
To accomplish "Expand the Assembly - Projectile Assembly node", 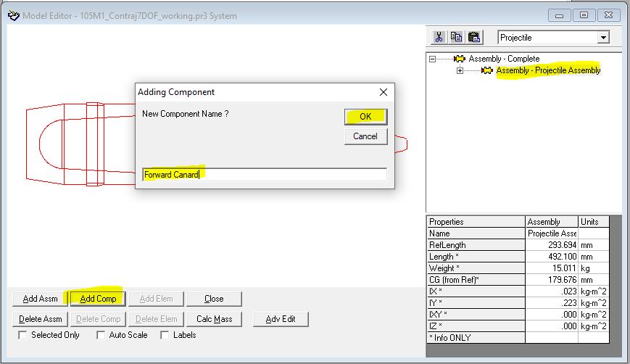I will (x=460, y=70).
